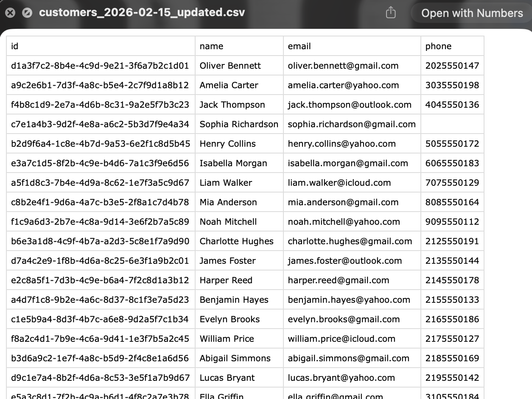Click the customers_2026-02-15_updated.csv file title

(142, 12)
